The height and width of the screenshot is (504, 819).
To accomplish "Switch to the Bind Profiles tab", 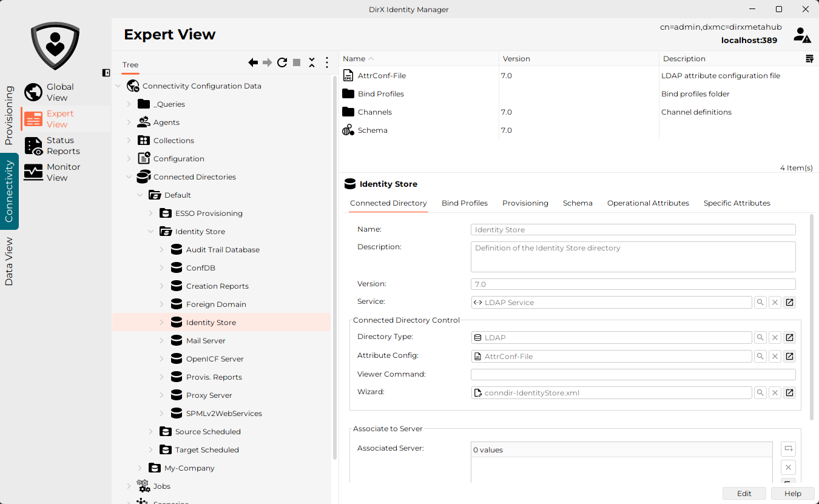I will pos(465,203).
